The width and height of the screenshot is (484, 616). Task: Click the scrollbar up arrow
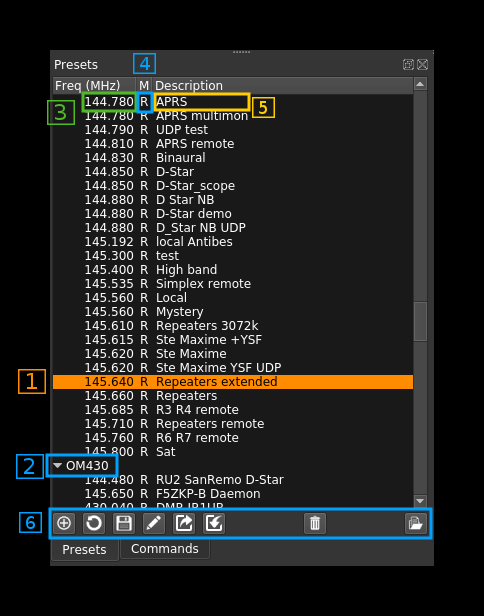pos(420,84)
